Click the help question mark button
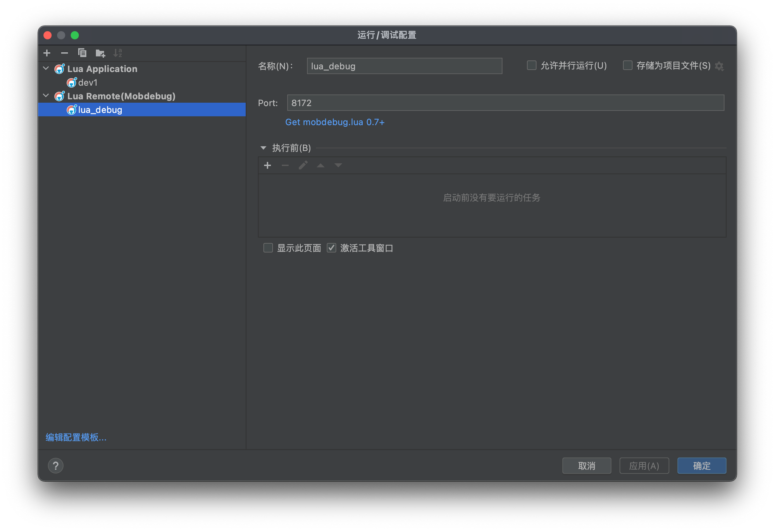Image resolution: width=775 pixels, height=532 pixels. (56, 465)
